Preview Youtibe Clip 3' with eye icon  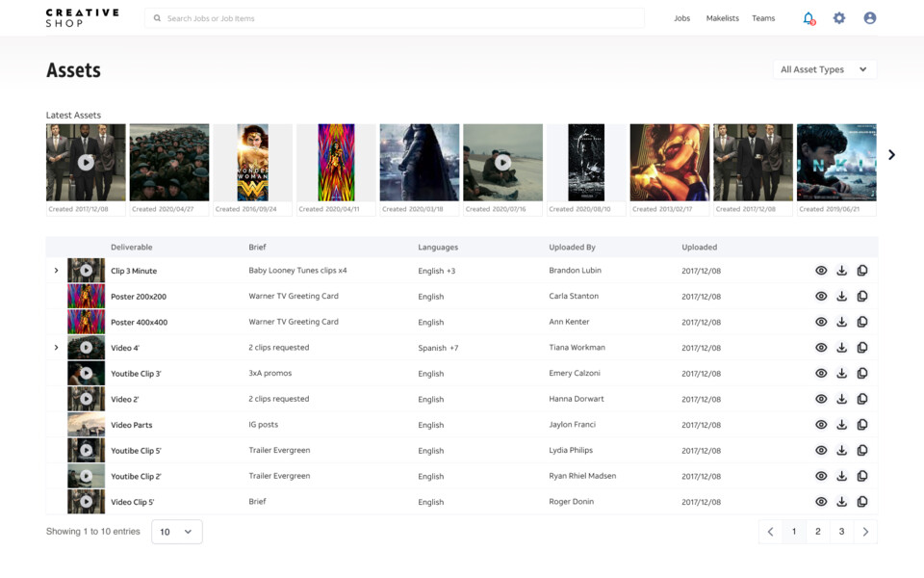pyautogui.click(x=821, y=374)
